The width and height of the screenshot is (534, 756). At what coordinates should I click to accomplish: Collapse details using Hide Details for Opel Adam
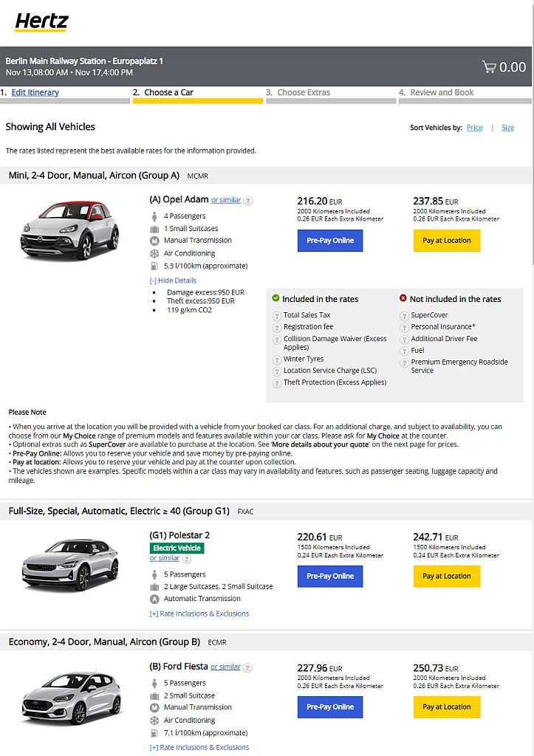pos(172,280)
